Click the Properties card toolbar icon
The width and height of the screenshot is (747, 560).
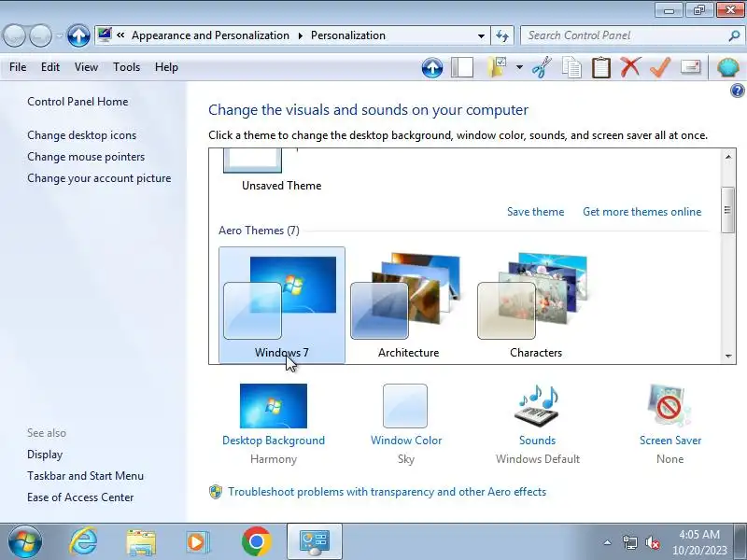click(x=690, y=67)
